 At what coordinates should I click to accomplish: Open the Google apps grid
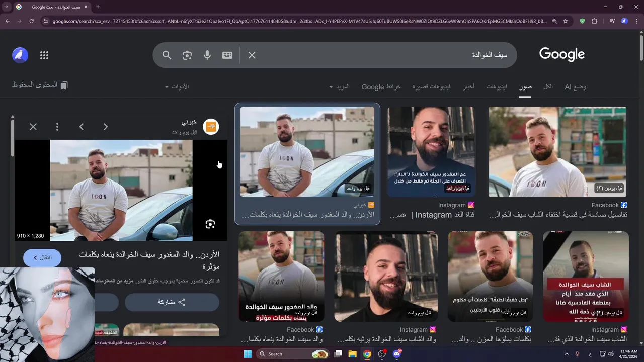click(x=44, y=55)
